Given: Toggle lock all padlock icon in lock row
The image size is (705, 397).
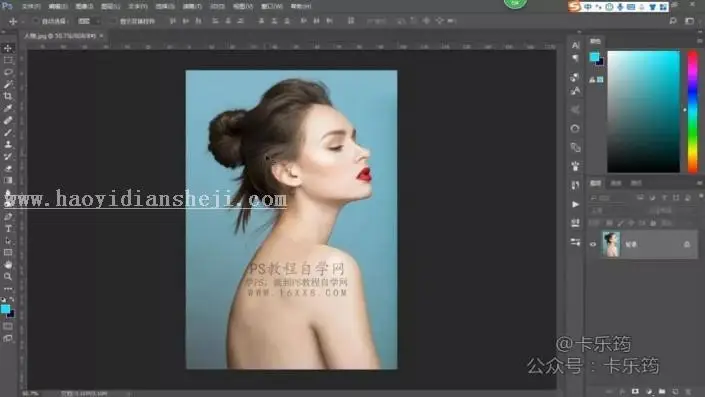Looking at the screenshot, I should point(653,223).
